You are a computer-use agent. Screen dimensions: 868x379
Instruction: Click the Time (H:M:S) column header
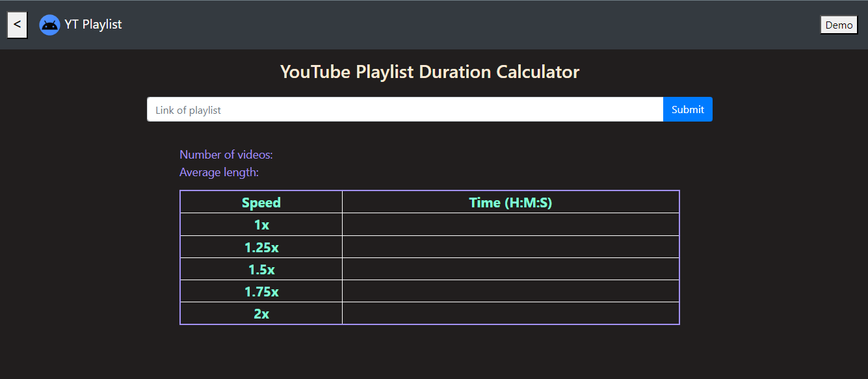click(x=510, y=202)
